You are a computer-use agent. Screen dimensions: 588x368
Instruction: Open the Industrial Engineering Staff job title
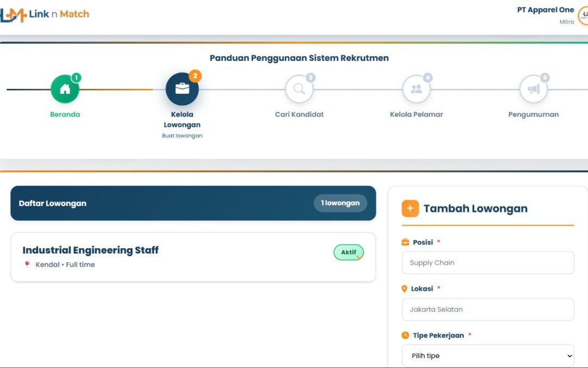tap(90, 250)
